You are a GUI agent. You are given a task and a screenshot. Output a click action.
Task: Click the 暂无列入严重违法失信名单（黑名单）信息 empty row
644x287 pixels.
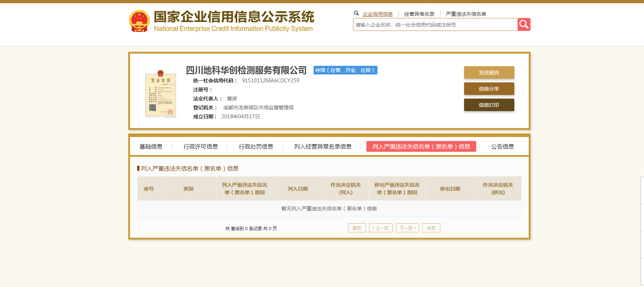pos(329,209)
